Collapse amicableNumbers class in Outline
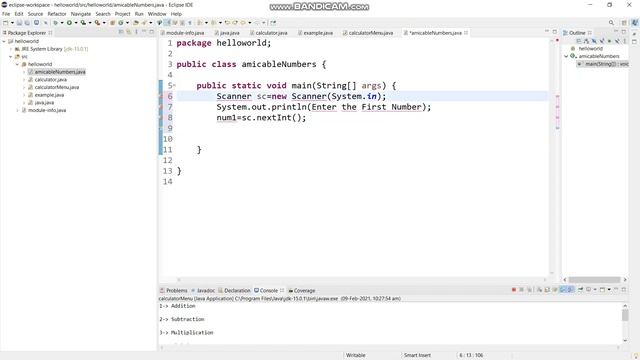Screen dimensions: 640x360 tap(567, 56)
